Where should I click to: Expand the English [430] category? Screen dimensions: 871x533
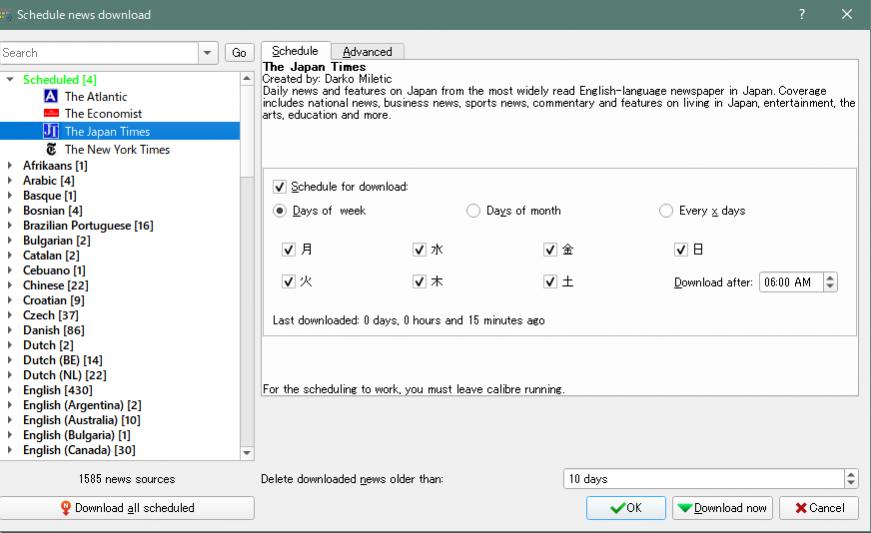[10, 390]
